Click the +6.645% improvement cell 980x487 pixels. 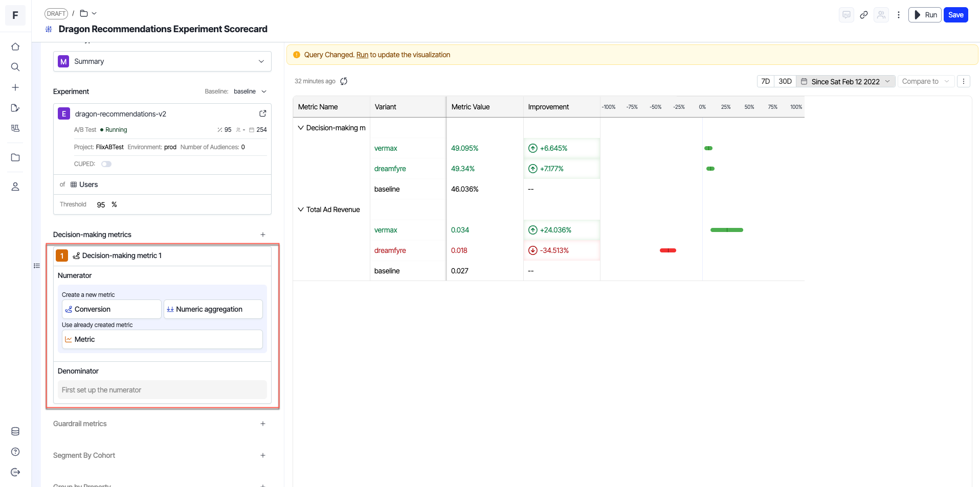562,148
